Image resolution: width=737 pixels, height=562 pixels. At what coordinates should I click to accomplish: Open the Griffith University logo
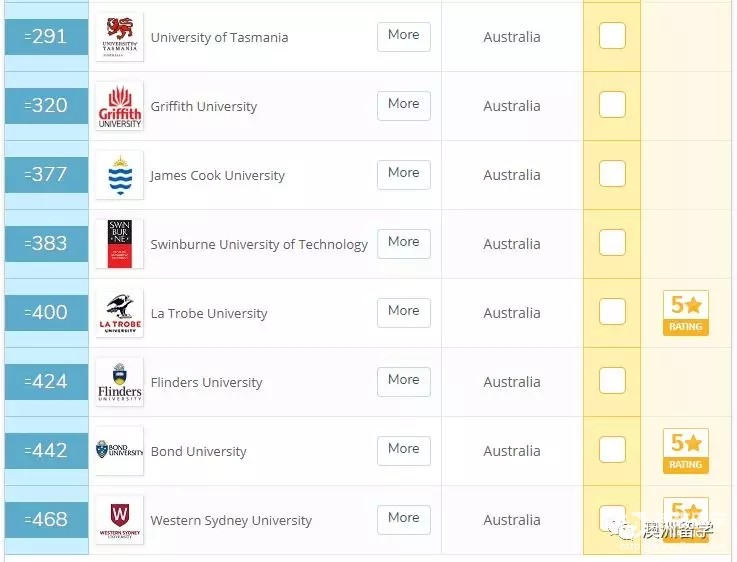(x=119, y=106)
